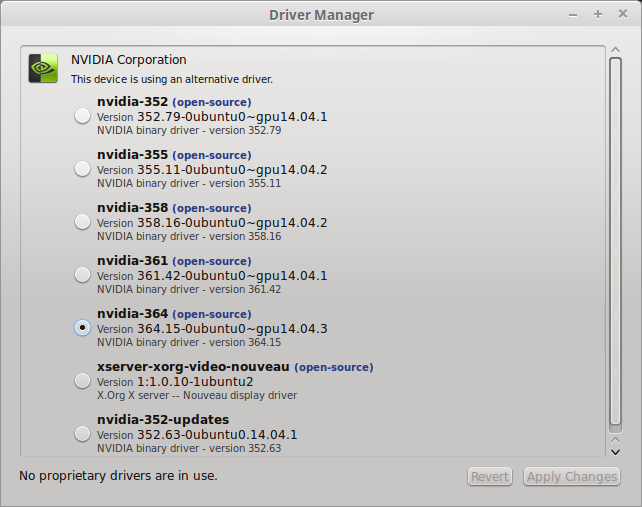
Task: Click the 'nvidia-352-updates' driver name text
Action: (163, 419)
